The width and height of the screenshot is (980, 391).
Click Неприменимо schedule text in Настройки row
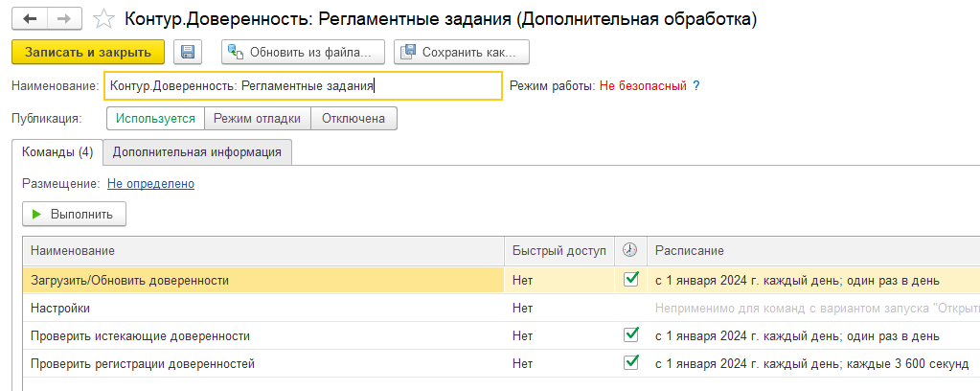click(x=817, y=309)
